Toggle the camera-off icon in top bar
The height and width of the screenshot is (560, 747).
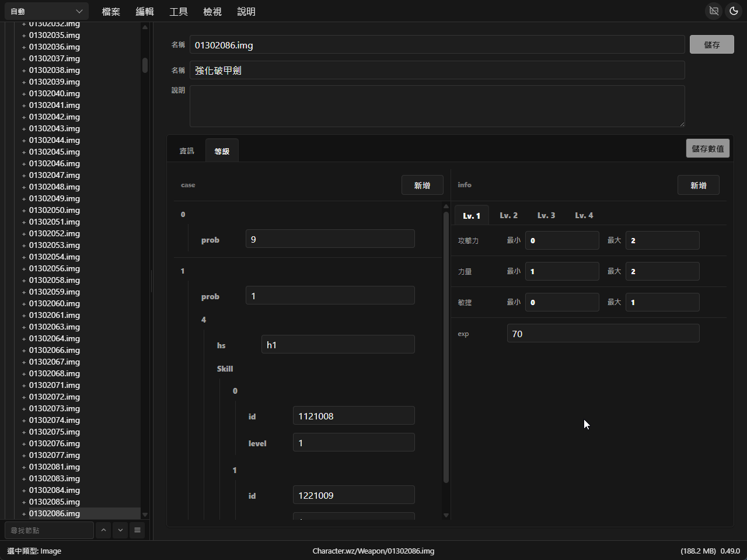coord(714,11)
